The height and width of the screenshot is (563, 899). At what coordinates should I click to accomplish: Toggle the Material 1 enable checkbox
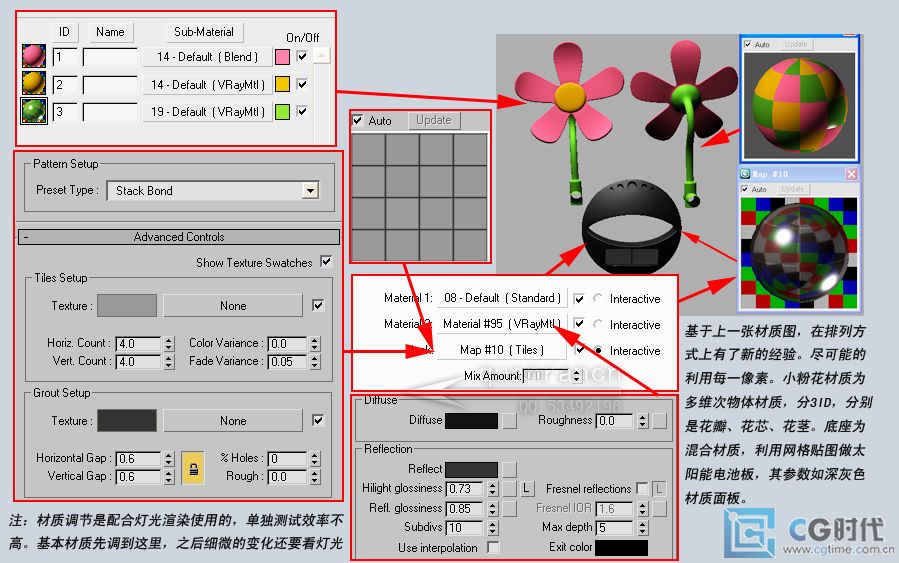[579, 298]
